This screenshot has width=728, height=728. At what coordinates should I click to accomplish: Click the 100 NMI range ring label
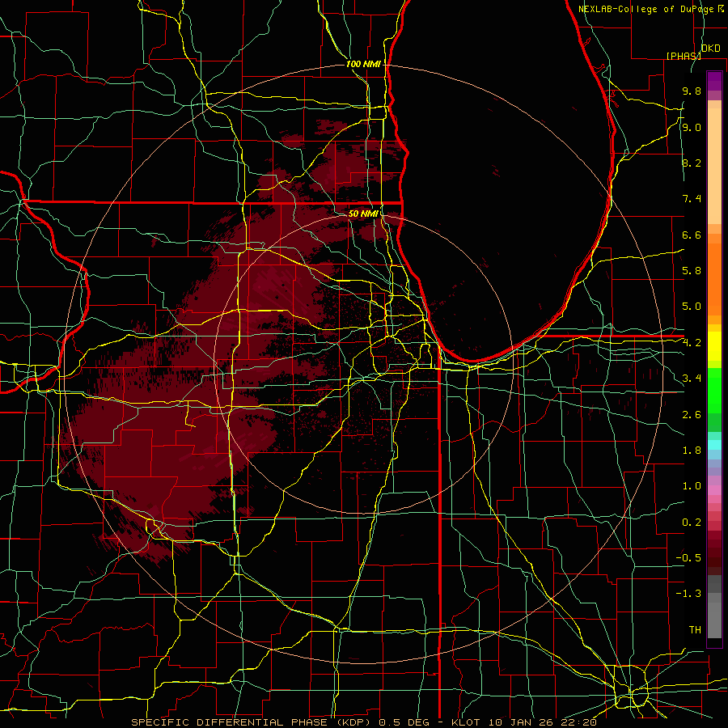[363, 64]
